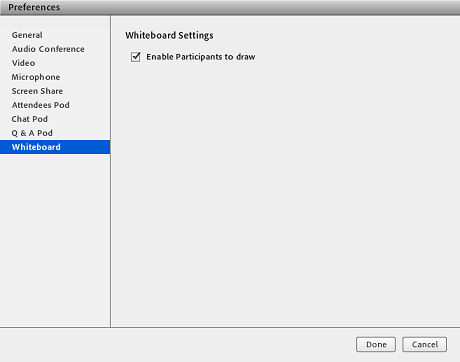Uncheck Enable Participants to draw checkbox

[136, 57]
